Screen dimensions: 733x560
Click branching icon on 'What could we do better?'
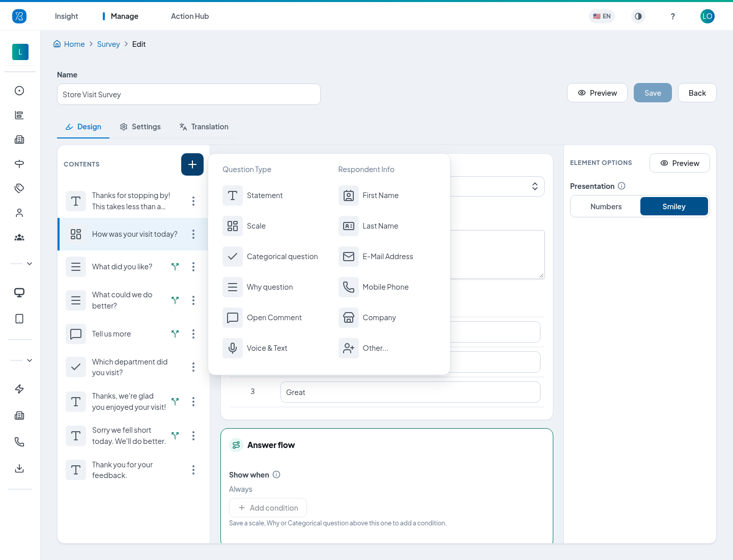click(175, 300)
